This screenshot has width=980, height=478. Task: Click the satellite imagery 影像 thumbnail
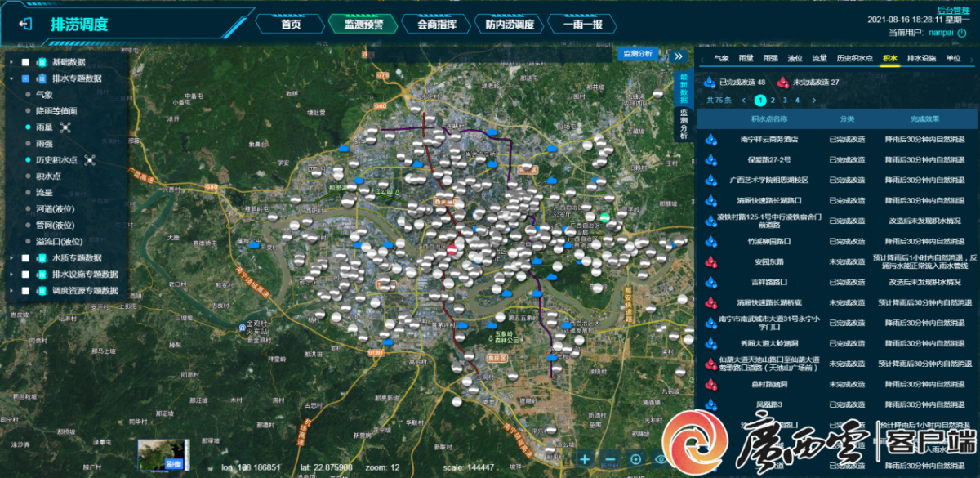point(163,454)
